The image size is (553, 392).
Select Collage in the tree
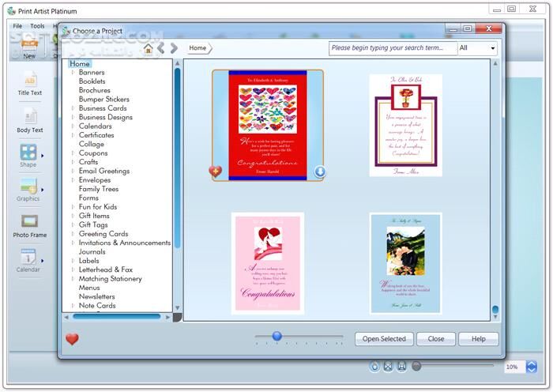(92, 144)
